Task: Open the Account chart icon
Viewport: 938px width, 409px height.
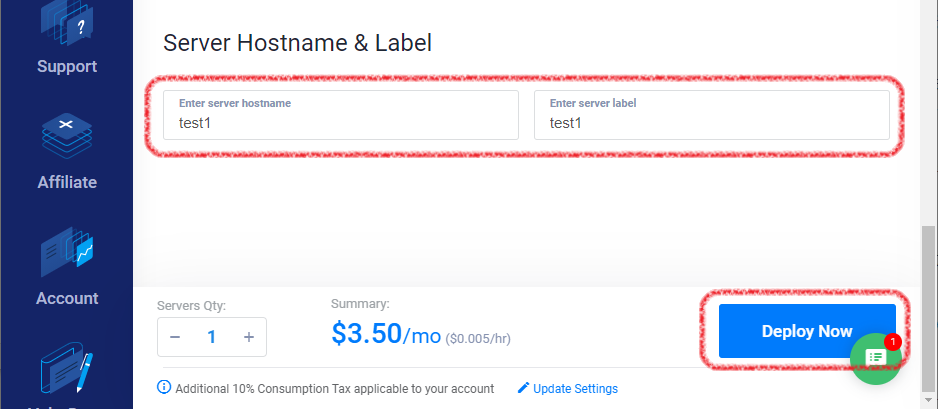Action: click(x=66, y=252)
